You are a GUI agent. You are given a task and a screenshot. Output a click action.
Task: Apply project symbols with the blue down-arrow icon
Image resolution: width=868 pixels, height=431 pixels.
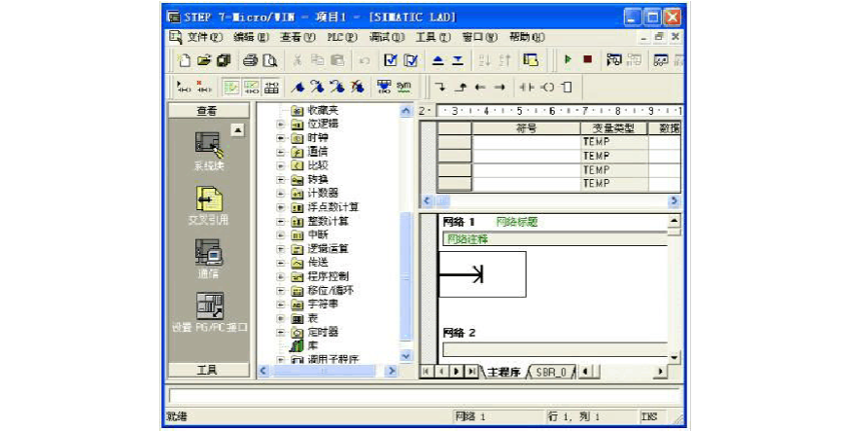383,87
